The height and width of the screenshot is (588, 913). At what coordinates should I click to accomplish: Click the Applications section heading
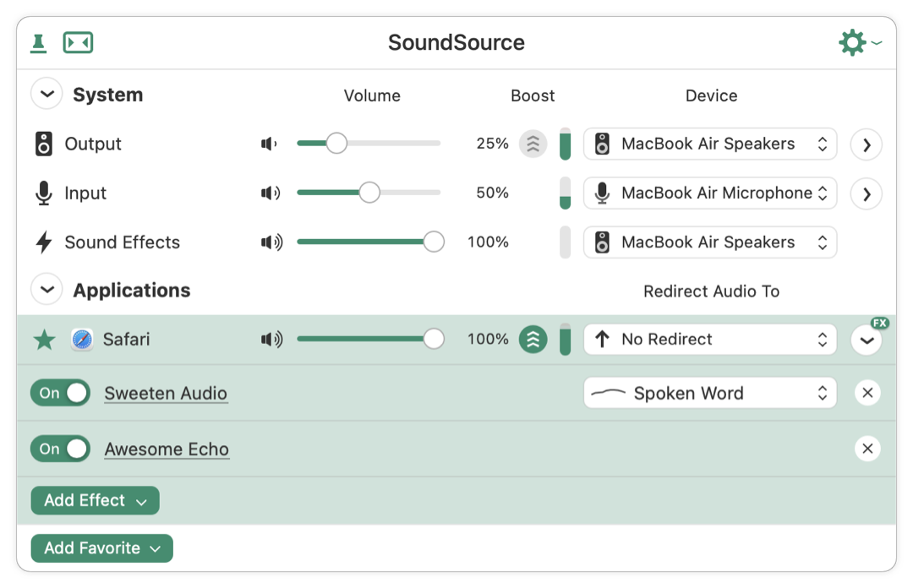click(x=132, y=290)
